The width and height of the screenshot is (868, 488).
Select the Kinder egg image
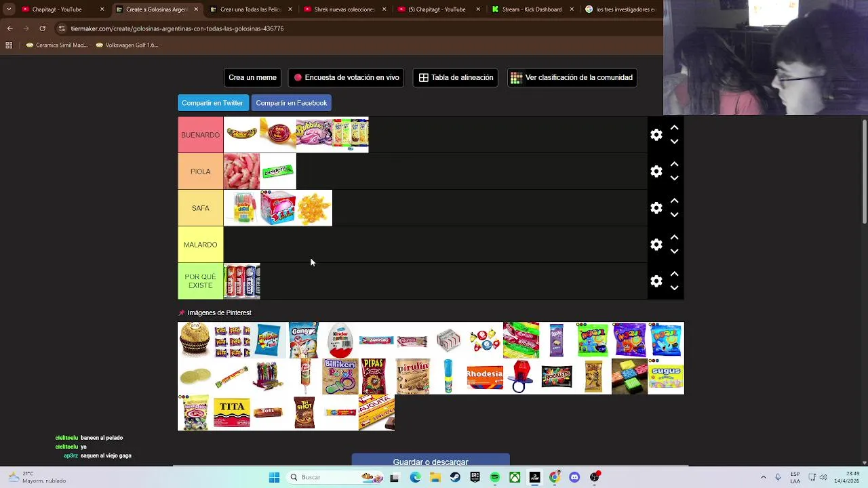pyautogui.click(x=340, y=340)
